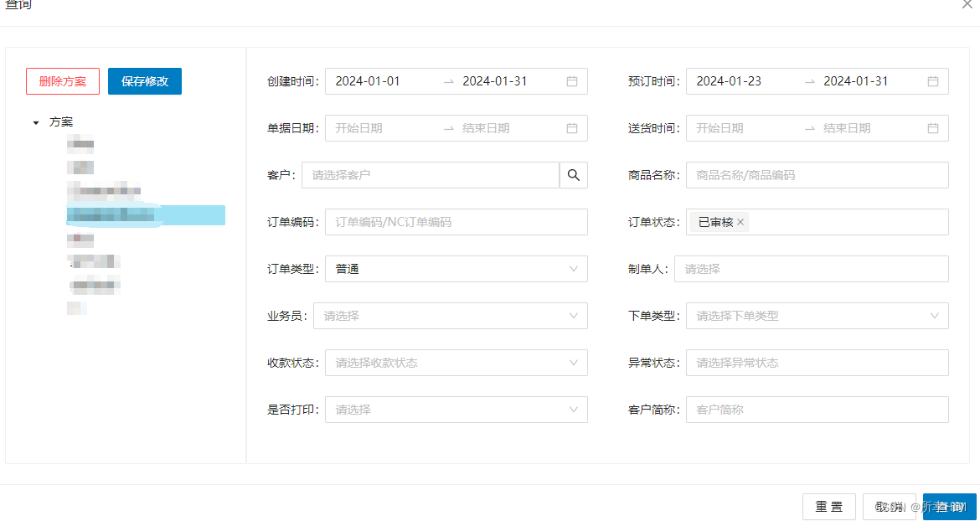Click the 查询 confirm button
This screenshot has width=980, height=521.
949,506
